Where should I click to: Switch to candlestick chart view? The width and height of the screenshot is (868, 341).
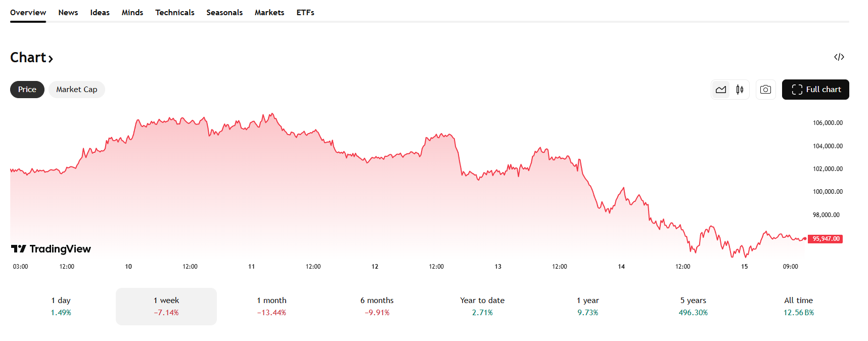click(x=739, y=89)
